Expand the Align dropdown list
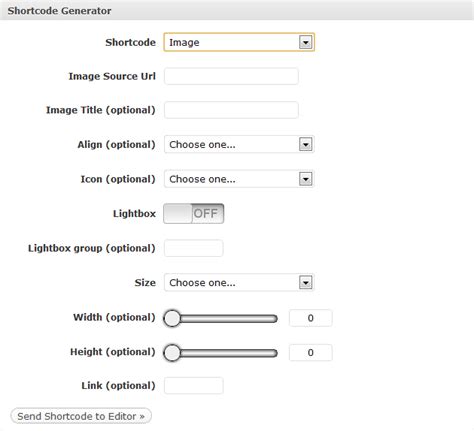The image size is (474, 431). (x=239, y=144)
